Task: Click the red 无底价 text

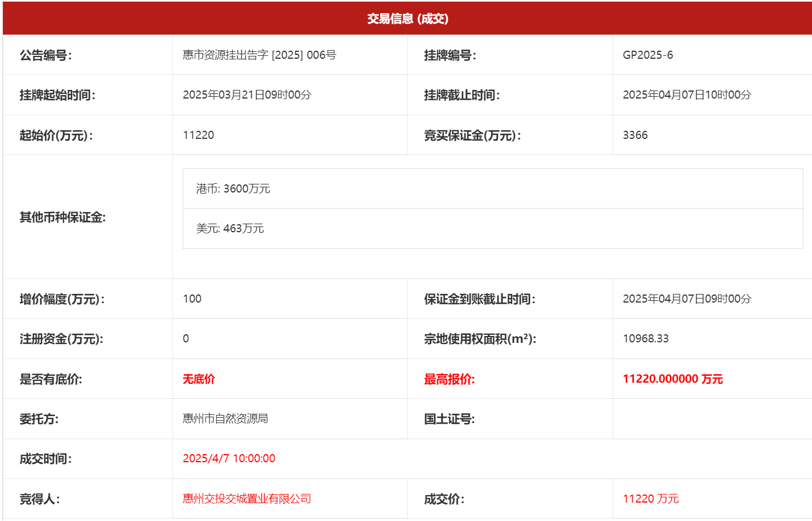Action: (199, 379)
